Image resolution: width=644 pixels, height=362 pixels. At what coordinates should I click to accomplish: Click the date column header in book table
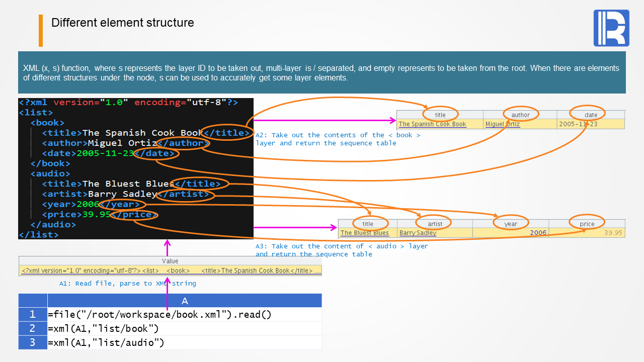pyautogui.click(x=591, y=115)
